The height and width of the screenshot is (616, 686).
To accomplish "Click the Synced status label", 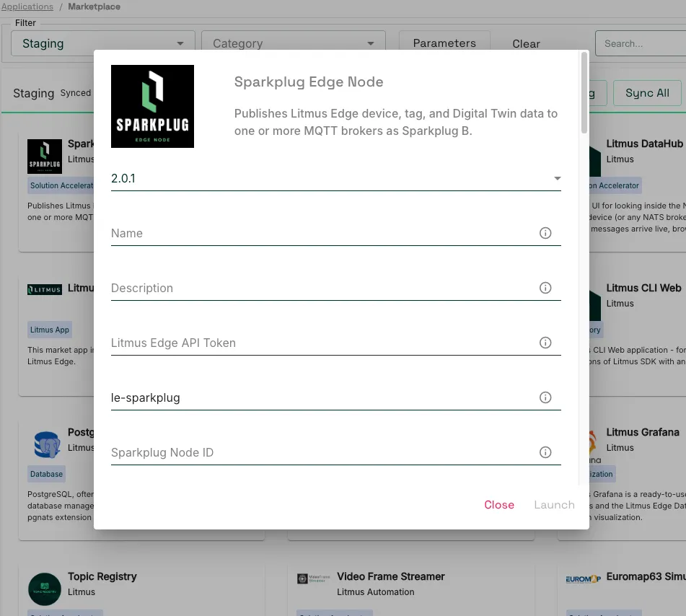I will click(x=76, y=93).
